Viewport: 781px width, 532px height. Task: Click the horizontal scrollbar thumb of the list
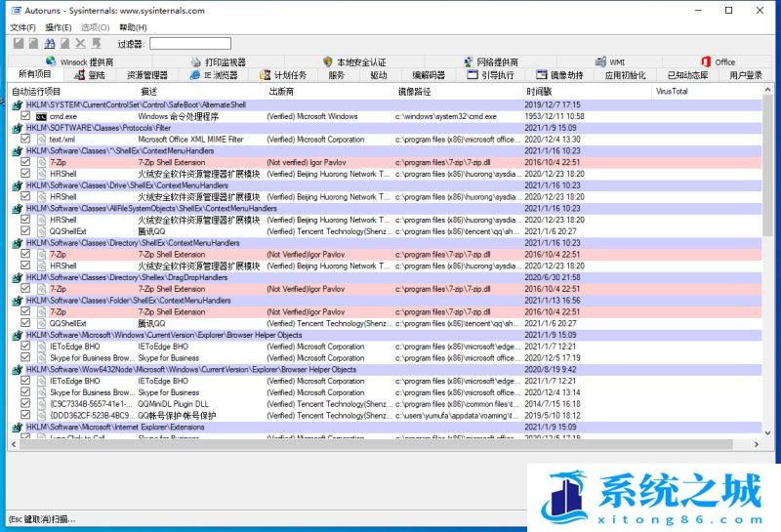(x=376, y=444)
